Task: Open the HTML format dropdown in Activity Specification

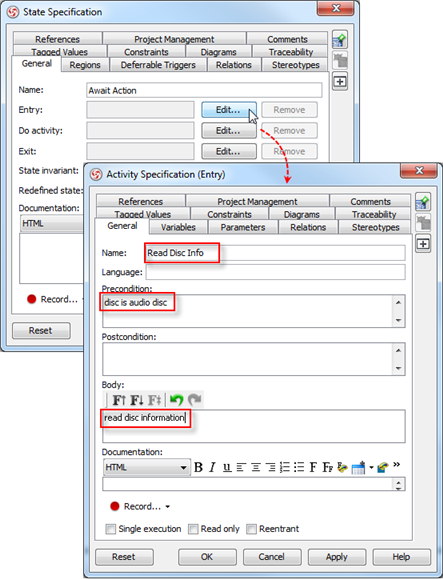Action: point(147,467)
